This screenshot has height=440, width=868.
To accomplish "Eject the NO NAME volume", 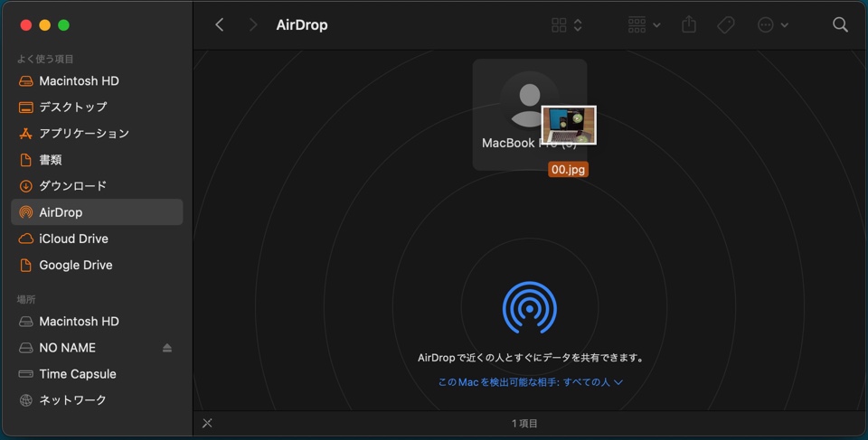I will click(x=167, y=348).
